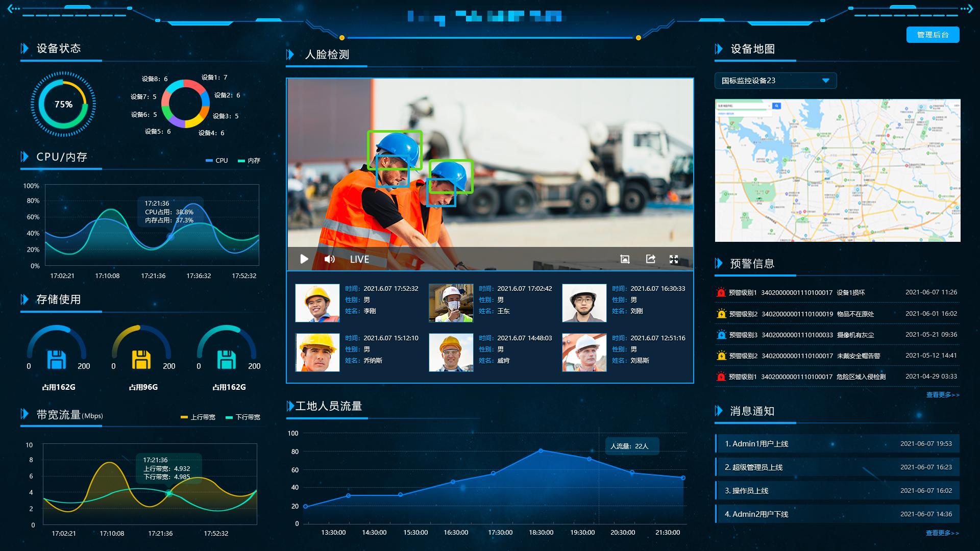Click the 设备1: 7 donut label
The height and width of the screenshot is (551, 980).
pos(214,78)
